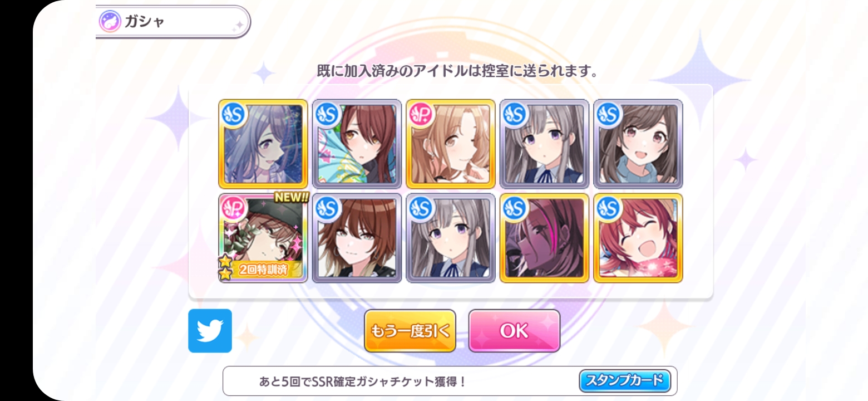The height and width of the screenshot is (401, 868).
Task: Open the スタンプカード button
Action: pyautogui.click(x=625, y=381)
